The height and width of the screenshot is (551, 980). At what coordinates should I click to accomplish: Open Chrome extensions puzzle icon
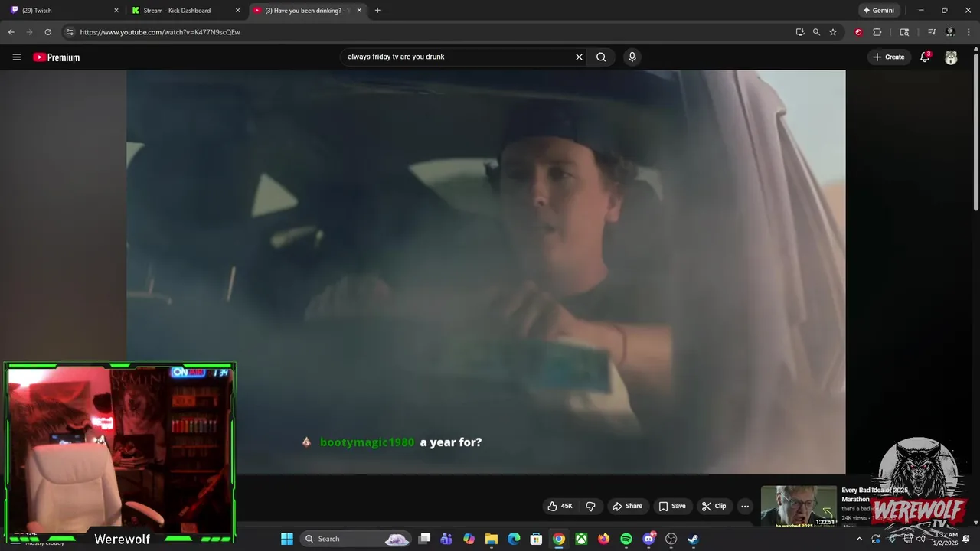pos(877,32)
